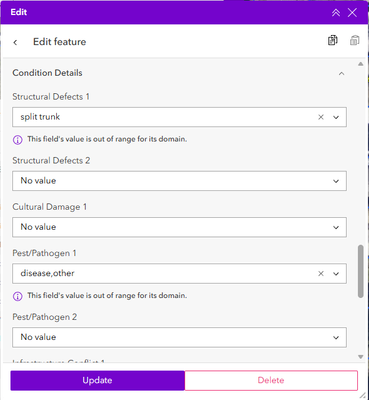This screenshot has width=369, height=400.
Task: Open the Structural Defects 1 dropdown arrow
Action: (336, 117)
